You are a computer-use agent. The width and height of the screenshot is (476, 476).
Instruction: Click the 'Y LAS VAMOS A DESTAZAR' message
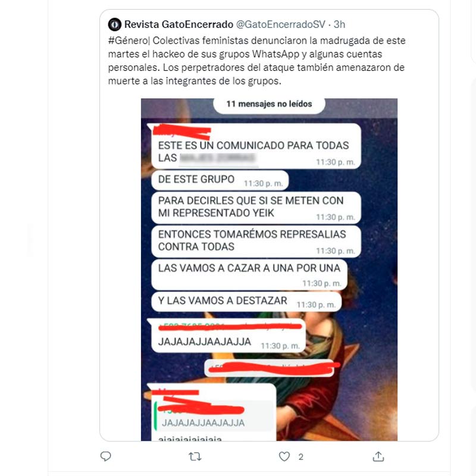coord(246,302)
